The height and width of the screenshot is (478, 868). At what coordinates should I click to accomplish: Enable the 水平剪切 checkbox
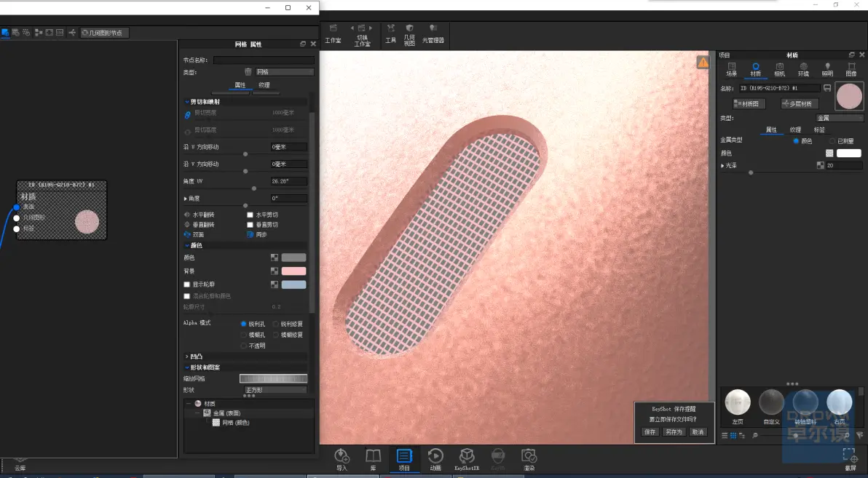click(250, 215)
